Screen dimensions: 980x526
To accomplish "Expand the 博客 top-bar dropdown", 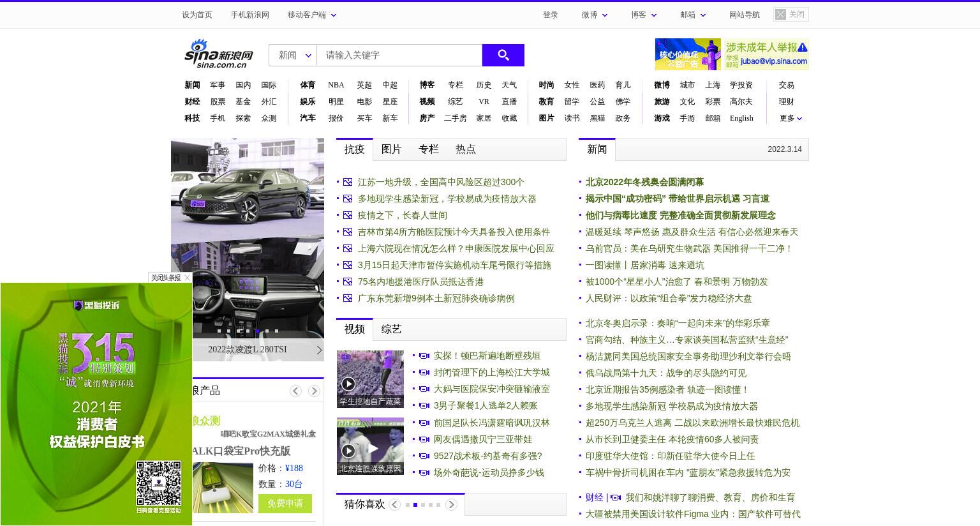I will pos(644,15).
